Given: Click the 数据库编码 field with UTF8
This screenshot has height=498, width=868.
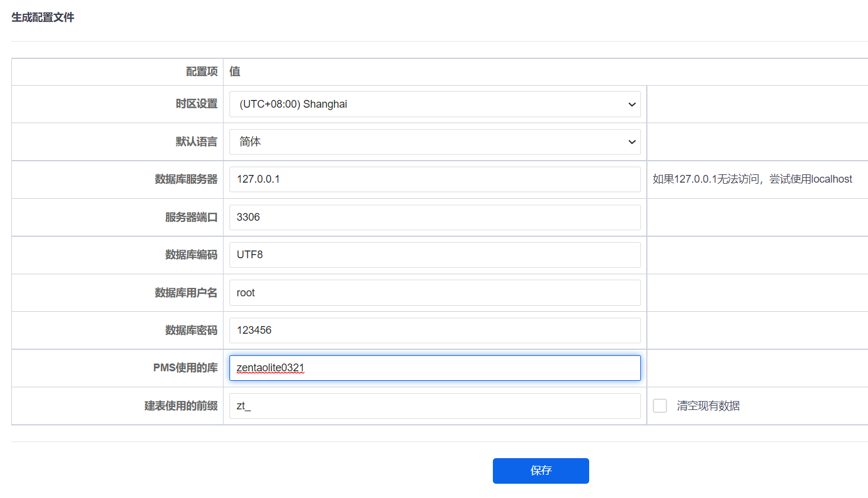Looking at the screenshot, I should tap(435, 255).
